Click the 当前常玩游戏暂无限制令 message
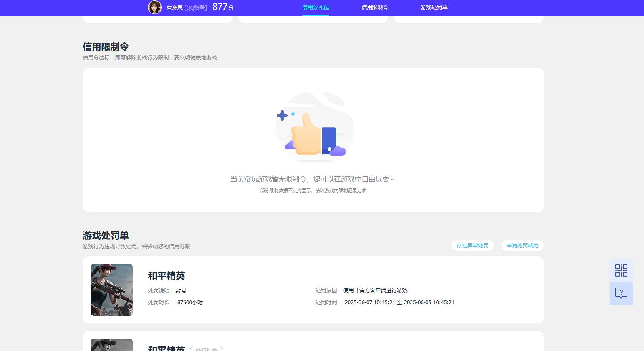Screen dimensions: 644x351 tap(313, 179)
